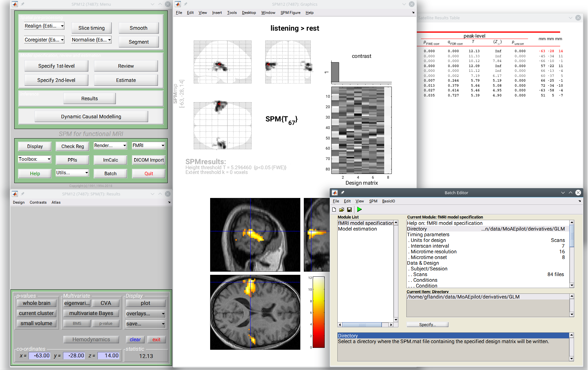Click the whole brain p-values button
The image size is (588, 370).
[x=36, y=303]
